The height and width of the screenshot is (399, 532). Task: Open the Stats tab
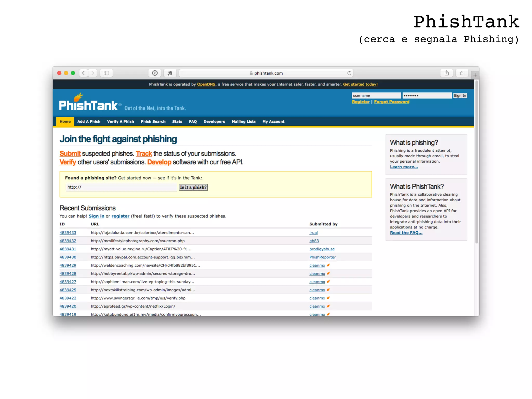click(x=177, y=121)
